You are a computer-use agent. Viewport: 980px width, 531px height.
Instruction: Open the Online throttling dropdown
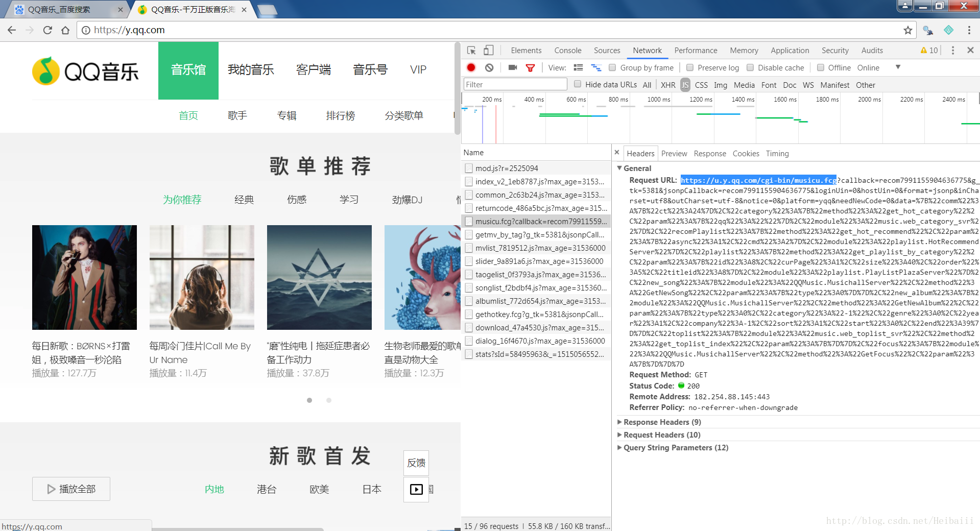[878, 67]
